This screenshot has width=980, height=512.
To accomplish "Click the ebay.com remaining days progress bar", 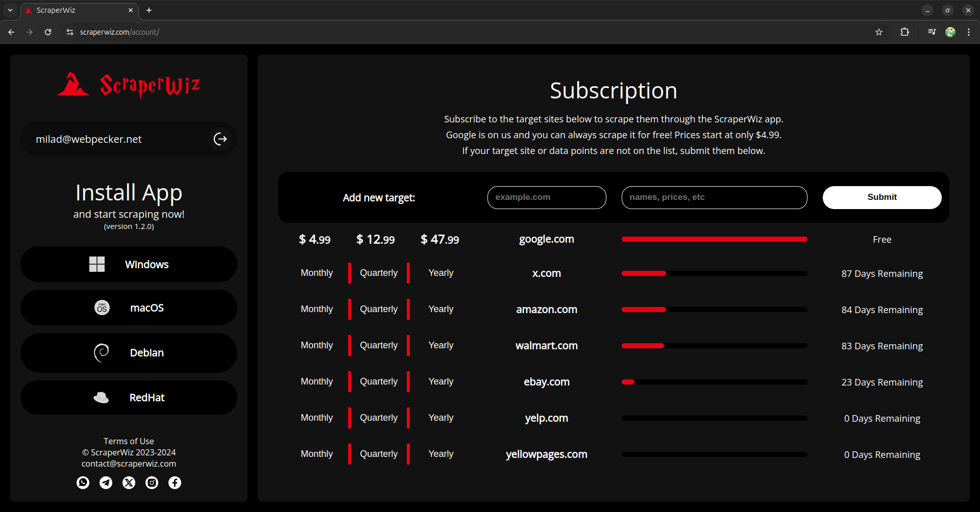I will coord(714,382).
